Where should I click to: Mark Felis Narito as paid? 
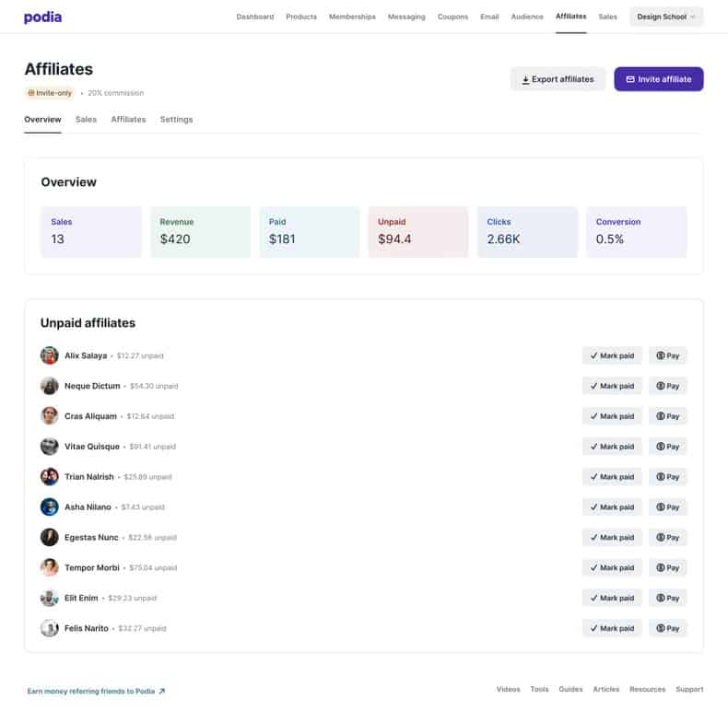point(612,628)
